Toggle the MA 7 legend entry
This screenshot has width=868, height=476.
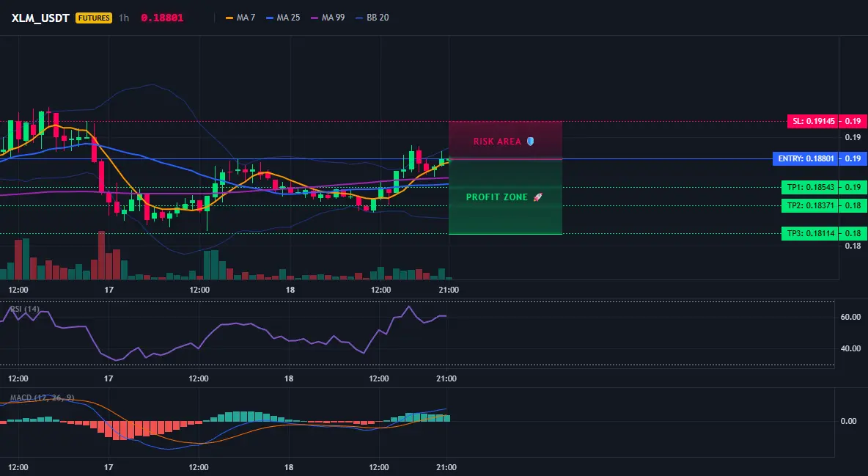coord(240,18)
